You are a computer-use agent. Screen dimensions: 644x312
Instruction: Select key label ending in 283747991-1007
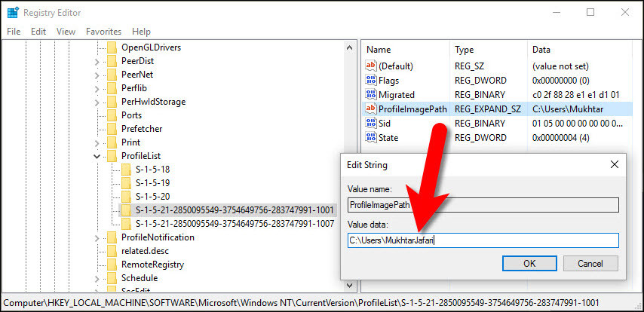pyautogui.click(x=235, y=224)
